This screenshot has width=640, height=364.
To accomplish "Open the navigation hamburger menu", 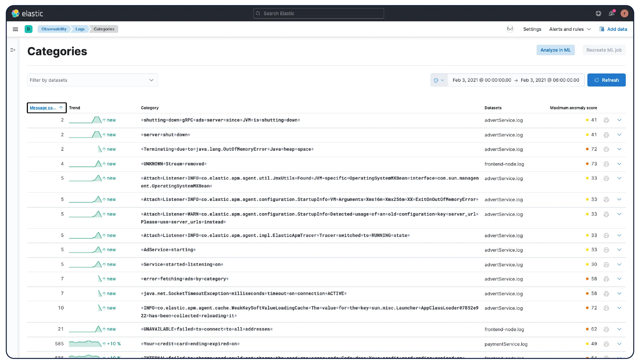I will 15,29.
